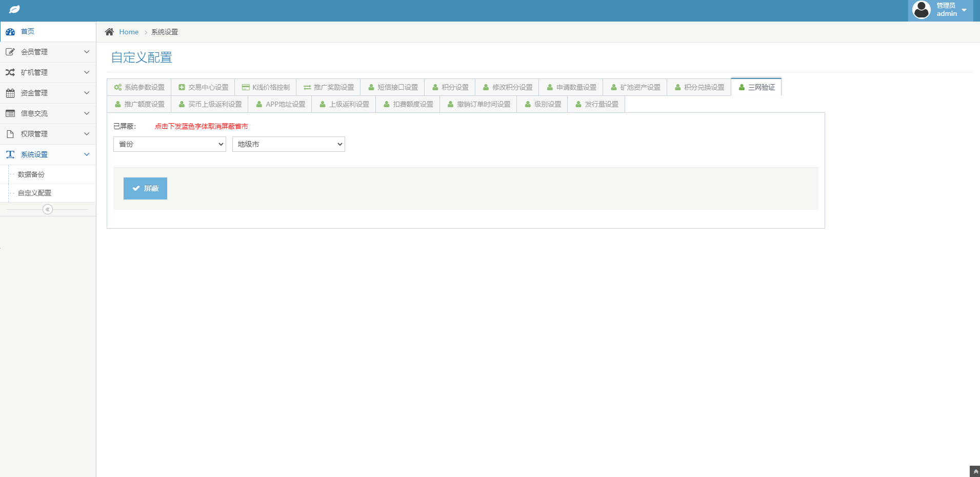The height and width of the screenshot is (477, 980).
Task: Open the admin account dropdown caret
Action: (x=964, y=10)
